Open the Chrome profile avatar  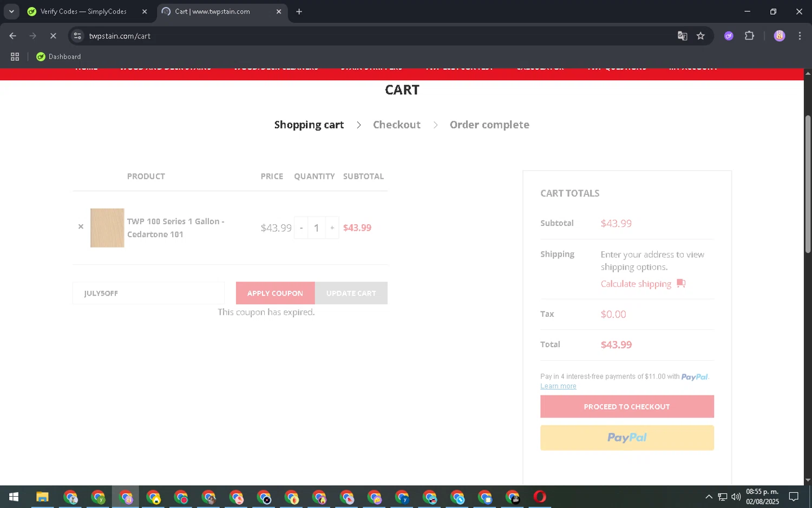780,36
